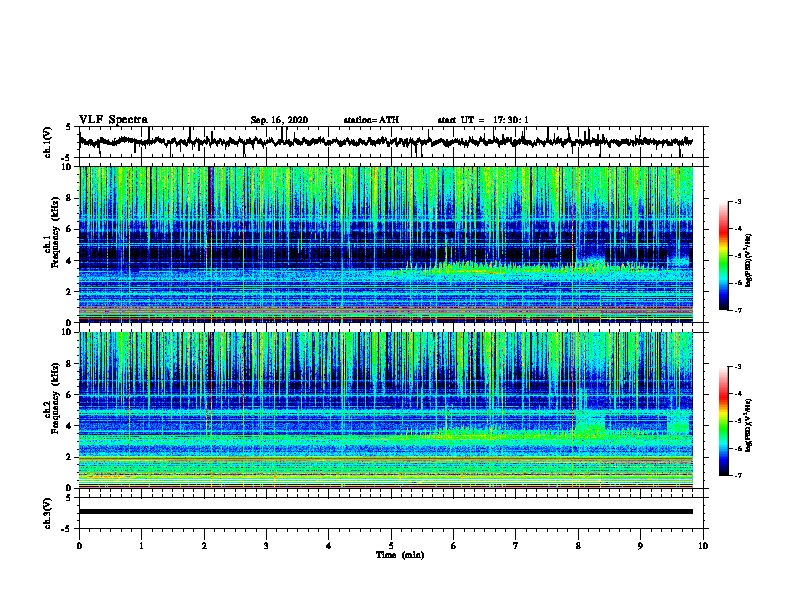Screen dimensions: 792x612
Task: Click the ch.1 spectrogram "2" kHz tick label
Action: pyautogui.click(x=71, y=291)
